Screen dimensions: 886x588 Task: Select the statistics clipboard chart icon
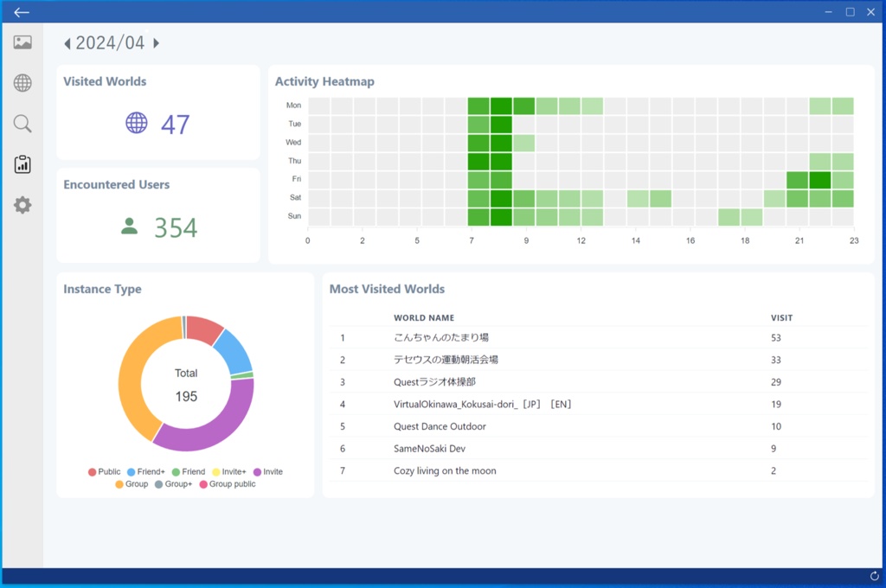click(x=22, y=164)
